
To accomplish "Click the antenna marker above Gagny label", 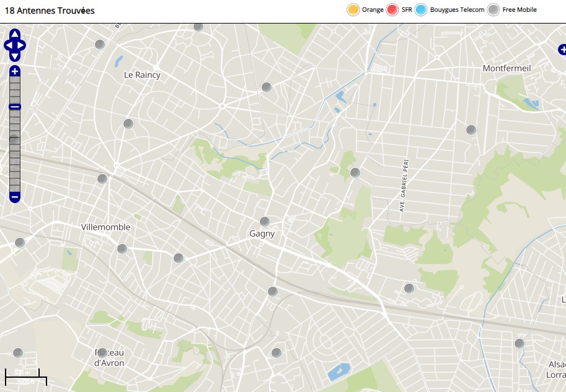I will click(265, 222).
